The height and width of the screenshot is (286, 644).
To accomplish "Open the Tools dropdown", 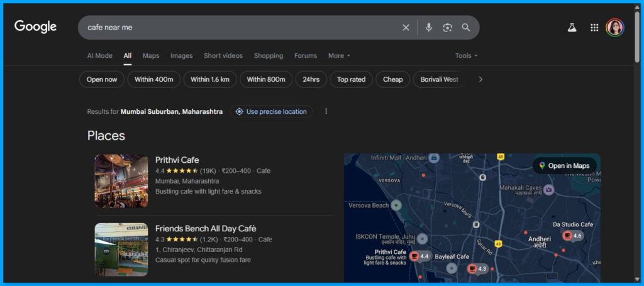I will coord(467,55).
